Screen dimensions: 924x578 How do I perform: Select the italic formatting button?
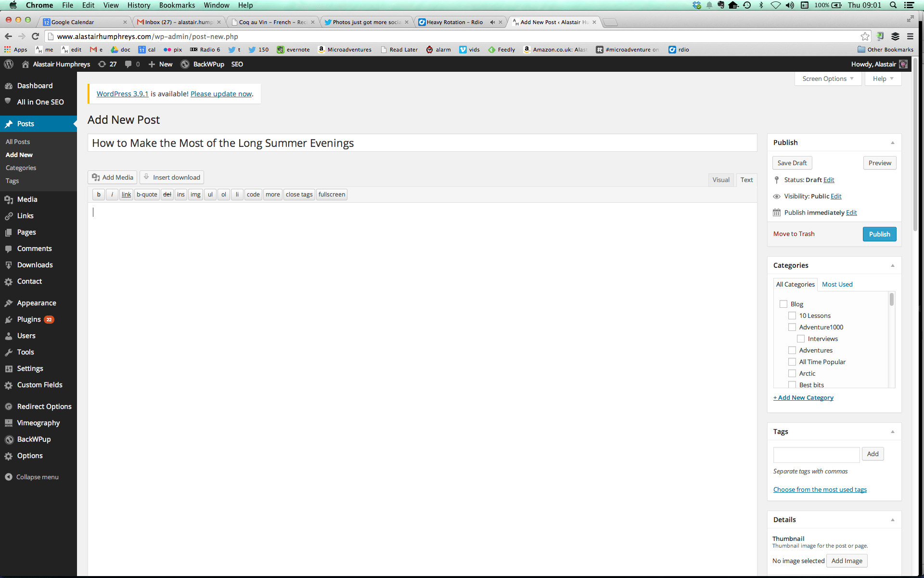112,195
